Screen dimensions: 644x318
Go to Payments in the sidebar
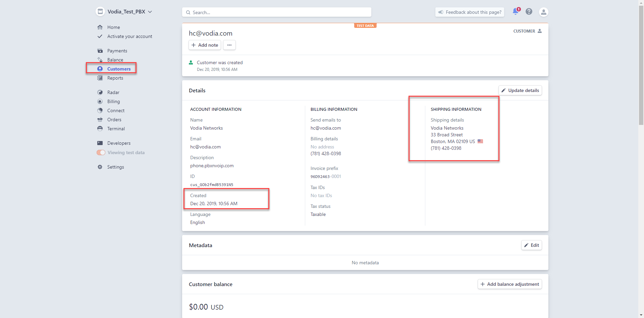(x=117, y=51)
